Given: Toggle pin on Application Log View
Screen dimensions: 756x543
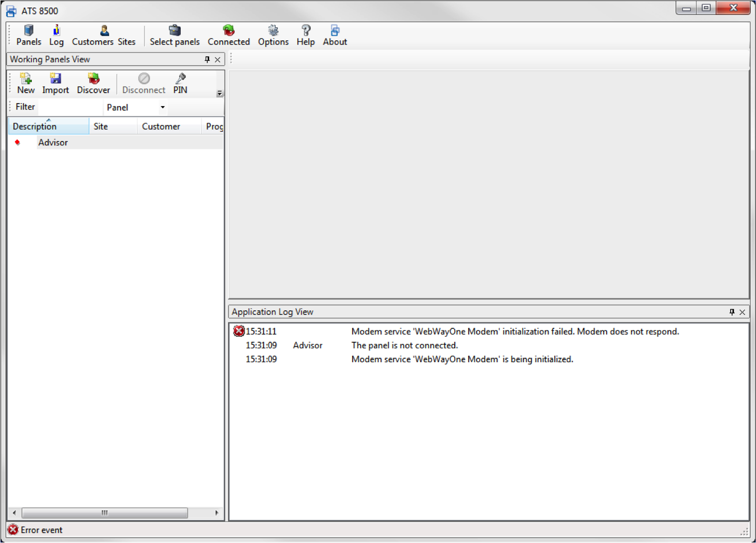Looking at the screenshot, I should (732, 312).
